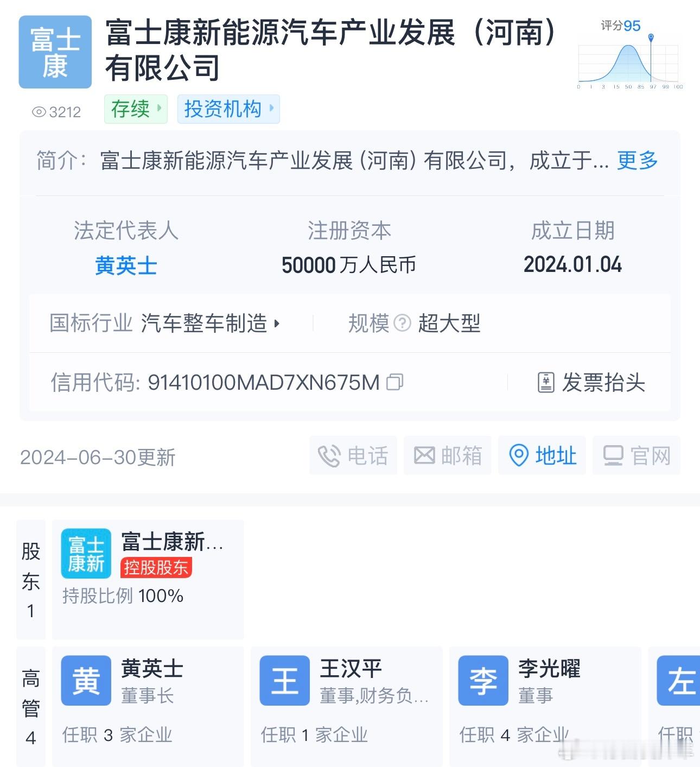The width and height of the screenshot is (700, 767).
Task: Open the 黄 avatar for 黄英士
Action: pos(86,681)
